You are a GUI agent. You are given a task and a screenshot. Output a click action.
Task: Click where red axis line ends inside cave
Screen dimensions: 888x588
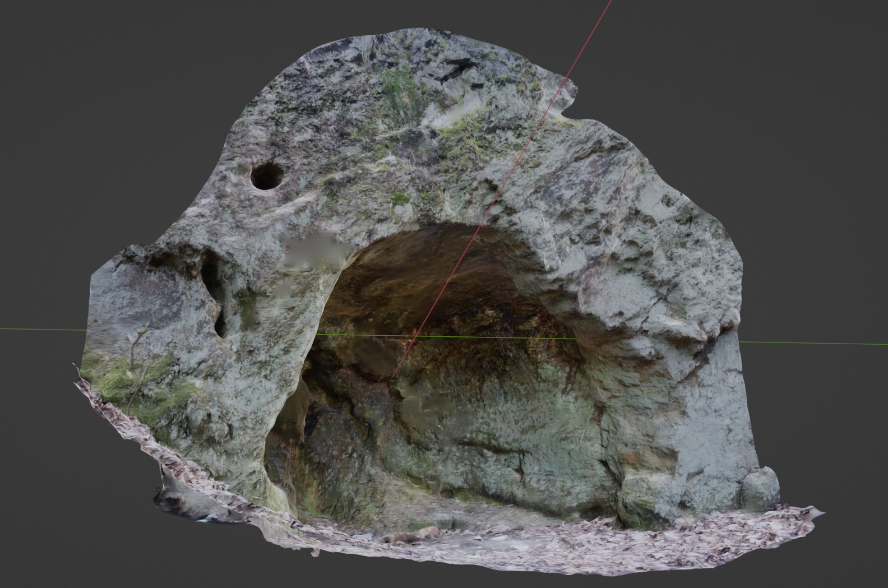coord(393,378)
